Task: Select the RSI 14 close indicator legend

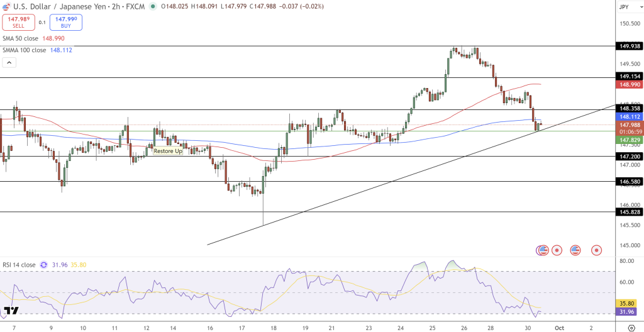Action: coord(19,265)
